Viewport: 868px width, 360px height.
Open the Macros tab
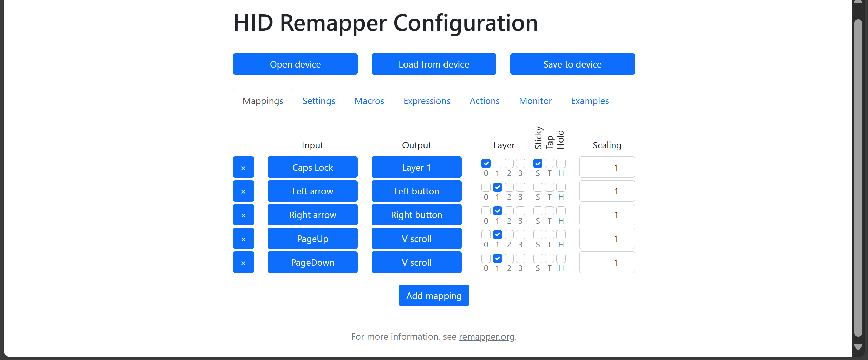coord(369,101)
